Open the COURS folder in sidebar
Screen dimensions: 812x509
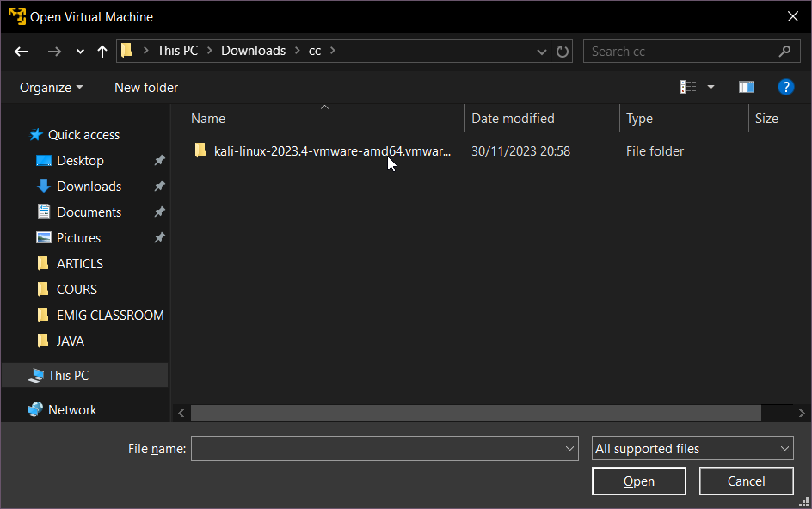click(77, 290)
